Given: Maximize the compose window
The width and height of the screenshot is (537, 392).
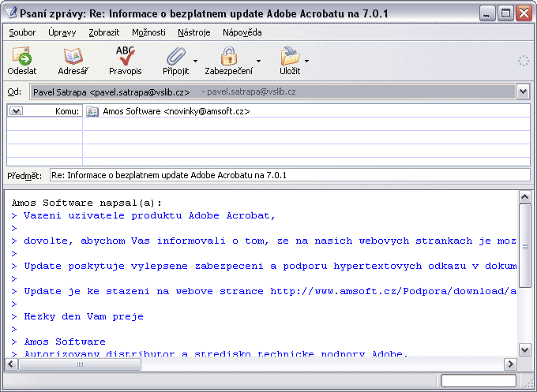Looking at the screenshot, I should pos(505,13).
